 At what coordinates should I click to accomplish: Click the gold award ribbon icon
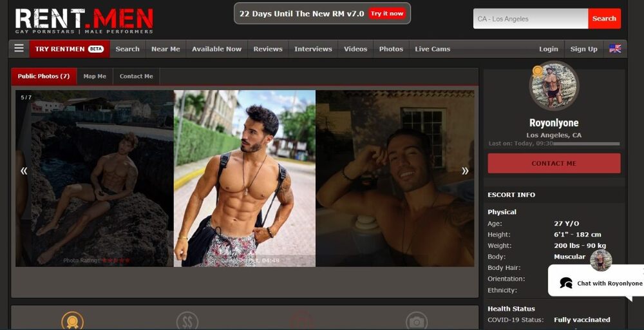(x=72, y=320)
